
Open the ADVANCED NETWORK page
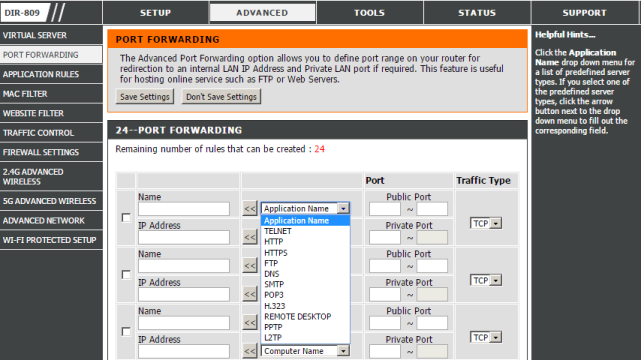(51, 221)
